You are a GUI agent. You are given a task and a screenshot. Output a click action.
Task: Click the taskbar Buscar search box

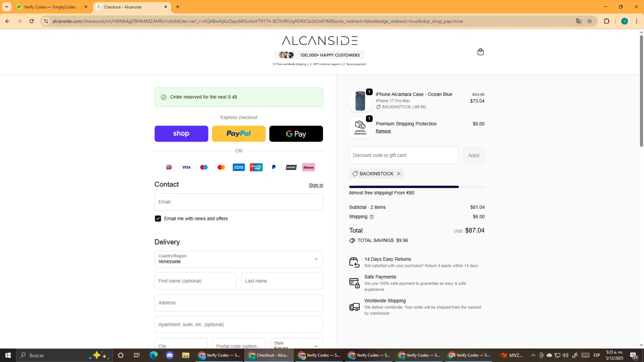pos(64,356)
